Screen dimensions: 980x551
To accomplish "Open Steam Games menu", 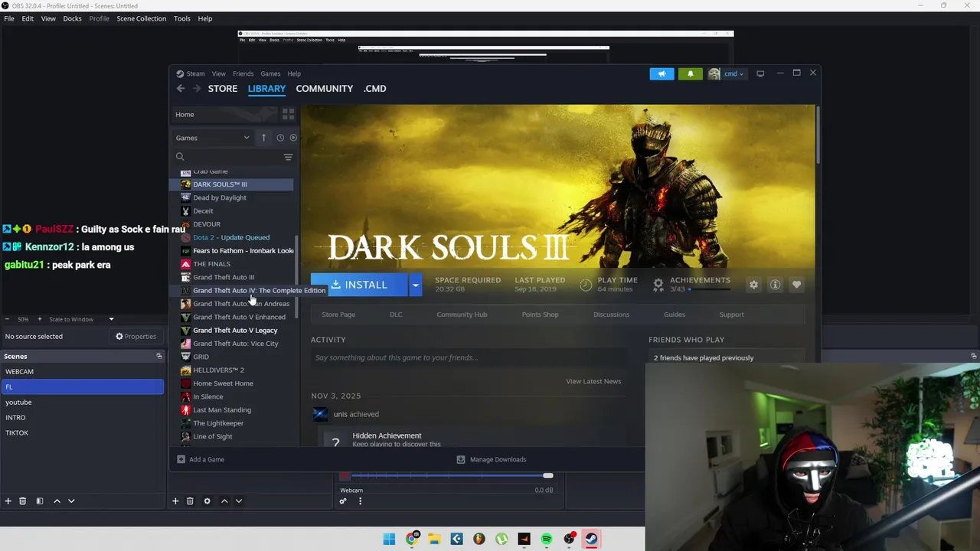I will click(270, 74).
